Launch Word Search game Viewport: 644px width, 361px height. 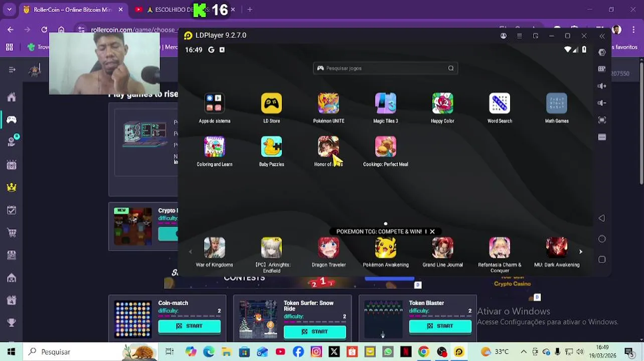point(500,103)
